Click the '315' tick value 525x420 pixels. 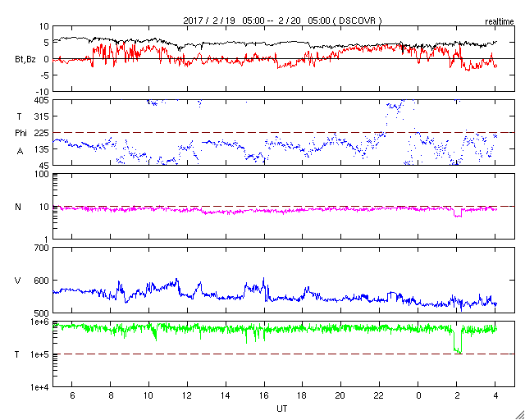click(43, 116)
